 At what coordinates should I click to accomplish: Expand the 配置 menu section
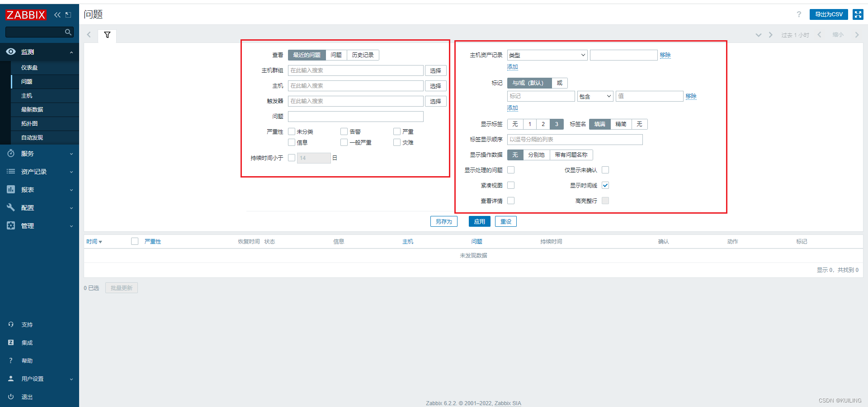coord(71,208)
